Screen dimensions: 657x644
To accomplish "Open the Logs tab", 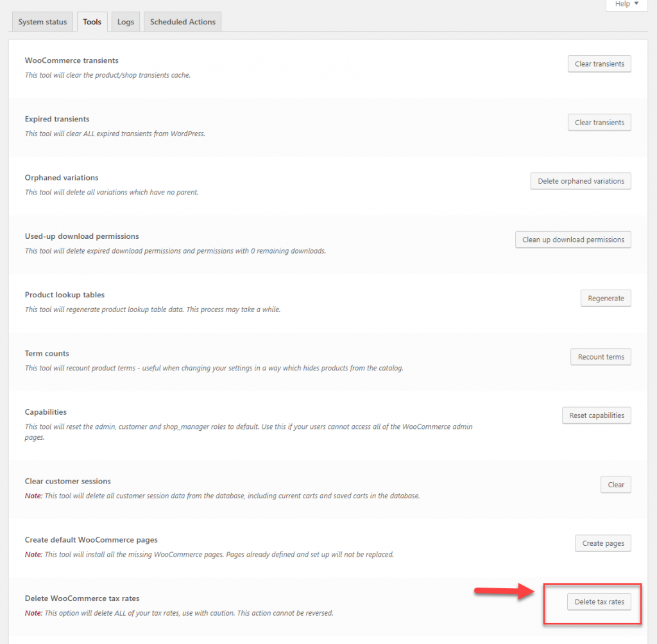I will [x=125, y=22].
